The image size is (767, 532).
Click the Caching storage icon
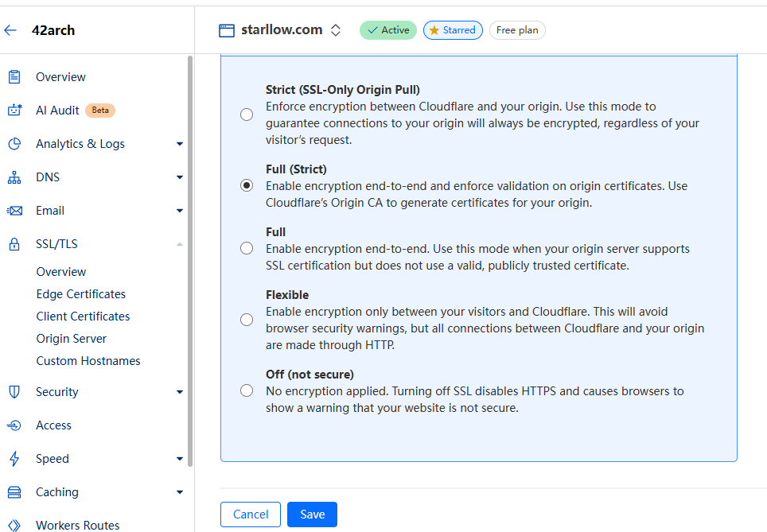point(14,492)
